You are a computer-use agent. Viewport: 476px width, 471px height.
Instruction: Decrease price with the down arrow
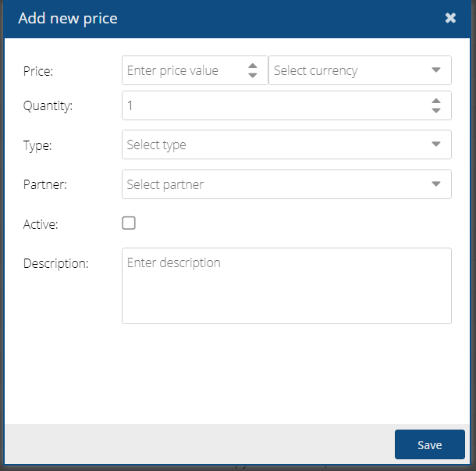(x=252, y=75)
